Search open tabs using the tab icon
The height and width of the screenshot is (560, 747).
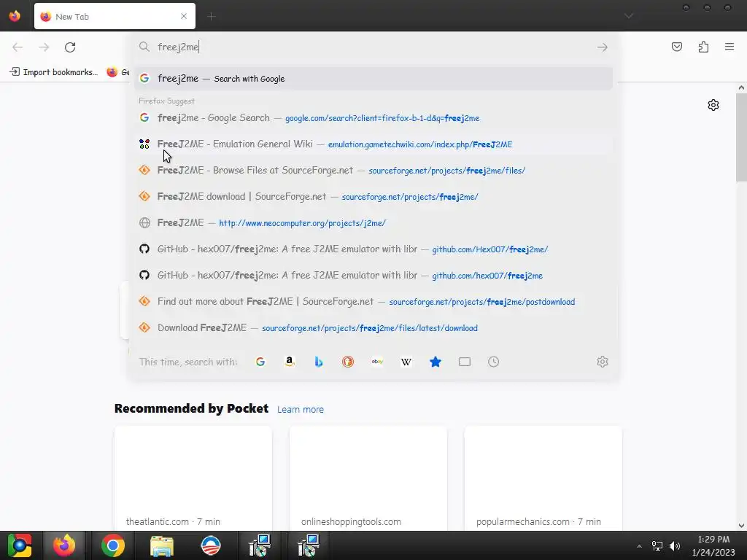point(465,362)
